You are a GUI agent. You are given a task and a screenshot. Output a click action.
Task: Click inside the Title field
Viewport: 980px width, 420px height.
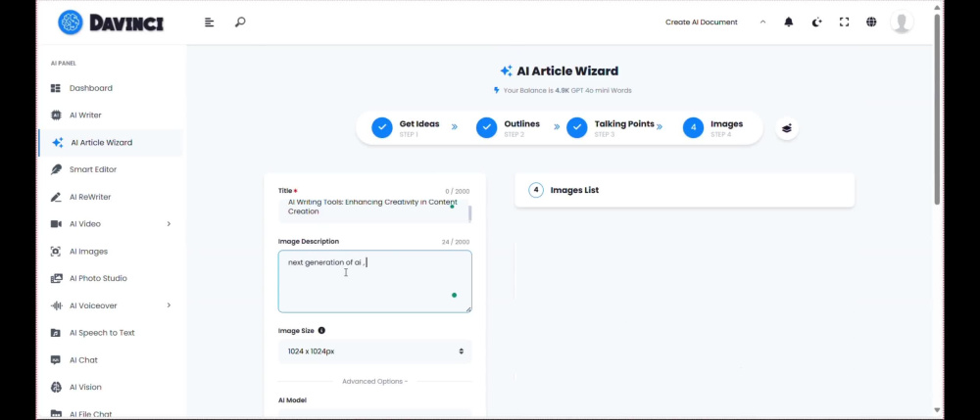[373, 211]
